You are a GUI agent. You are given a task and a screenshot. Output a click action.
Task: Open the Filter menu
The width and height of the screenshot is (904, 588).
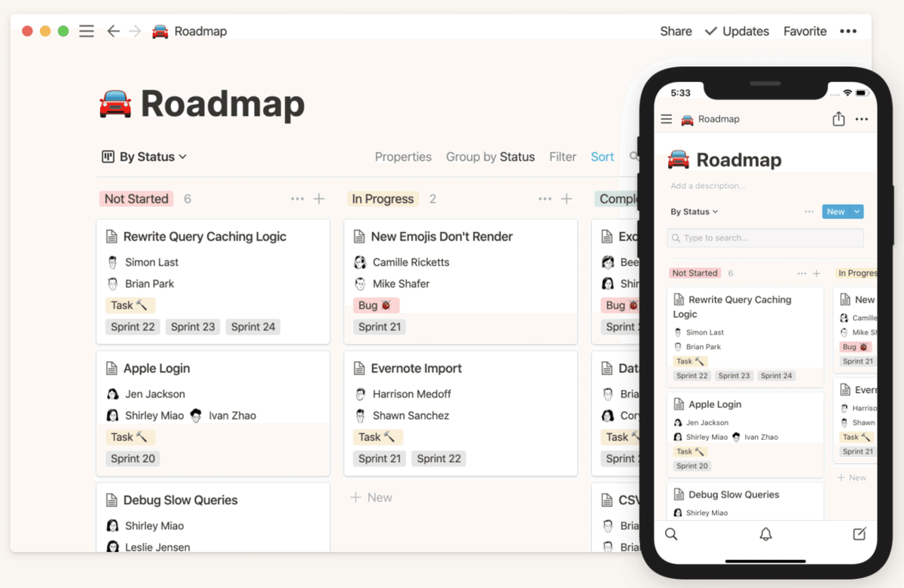tap(563, 157)
